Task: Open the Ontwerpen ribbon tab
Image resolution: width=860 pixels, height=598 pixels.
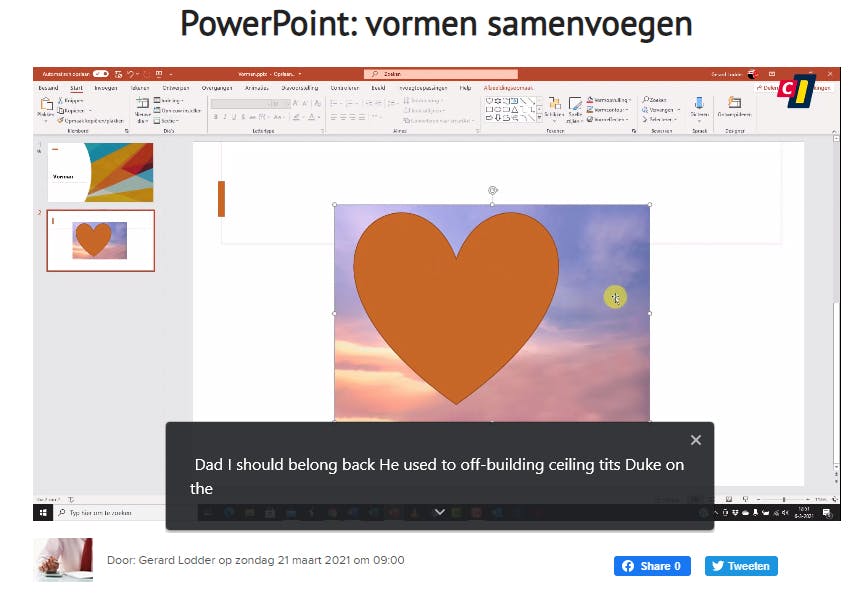Action: coord(176,88)
